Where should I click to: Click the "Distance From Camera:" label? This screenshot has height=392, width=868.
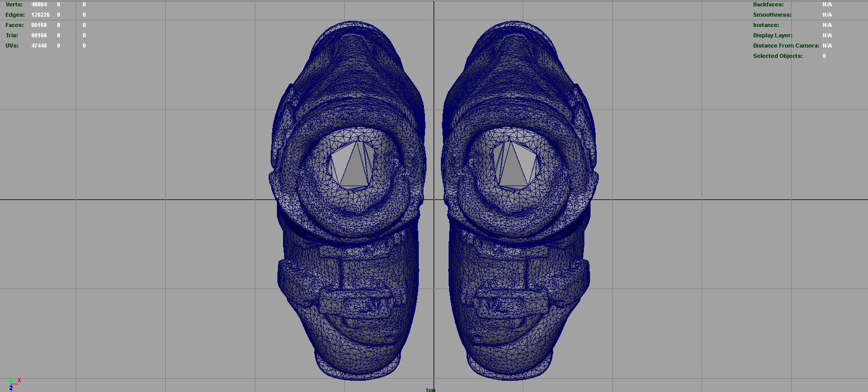786,46
